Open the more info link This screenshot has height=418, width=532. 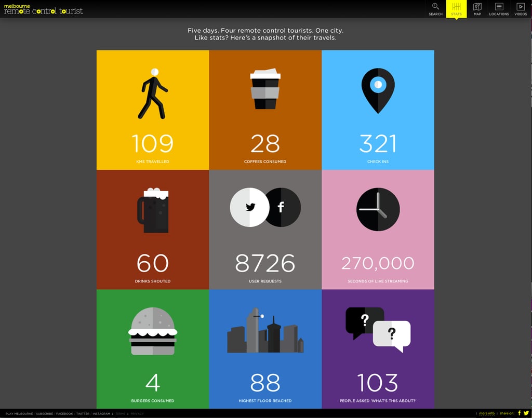pyautogui.click(x=487, y=413)
